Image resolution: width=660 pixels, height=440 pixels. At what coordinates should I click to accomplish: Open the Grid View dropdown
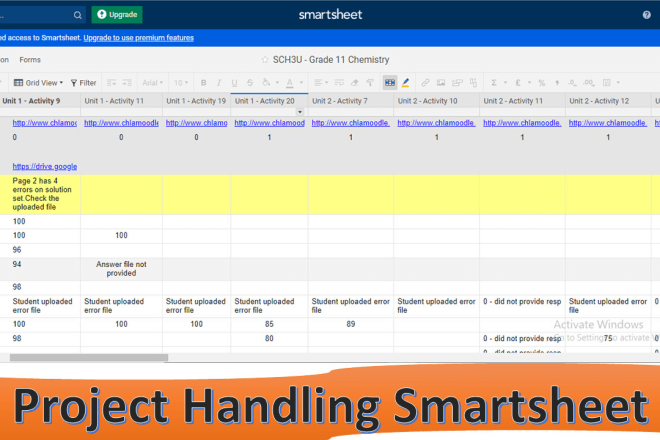coord(38,83)
